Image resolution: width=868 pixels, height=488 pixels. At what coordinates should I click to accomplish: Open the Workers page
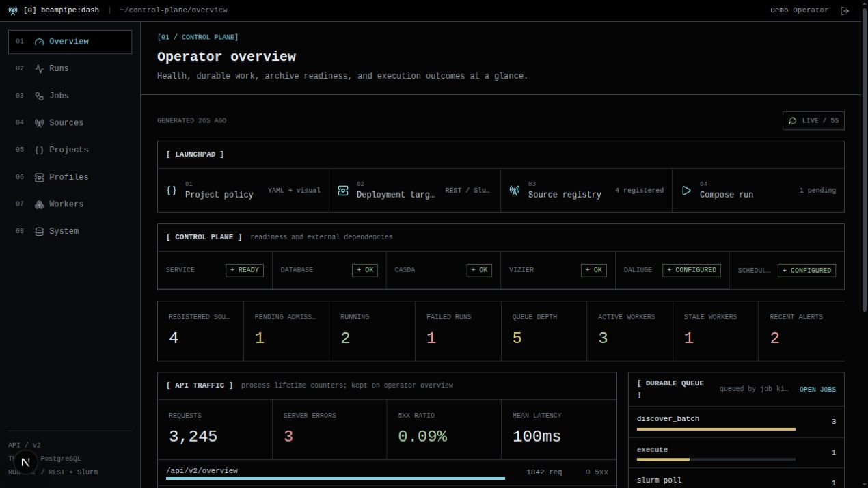click(70, 204)
